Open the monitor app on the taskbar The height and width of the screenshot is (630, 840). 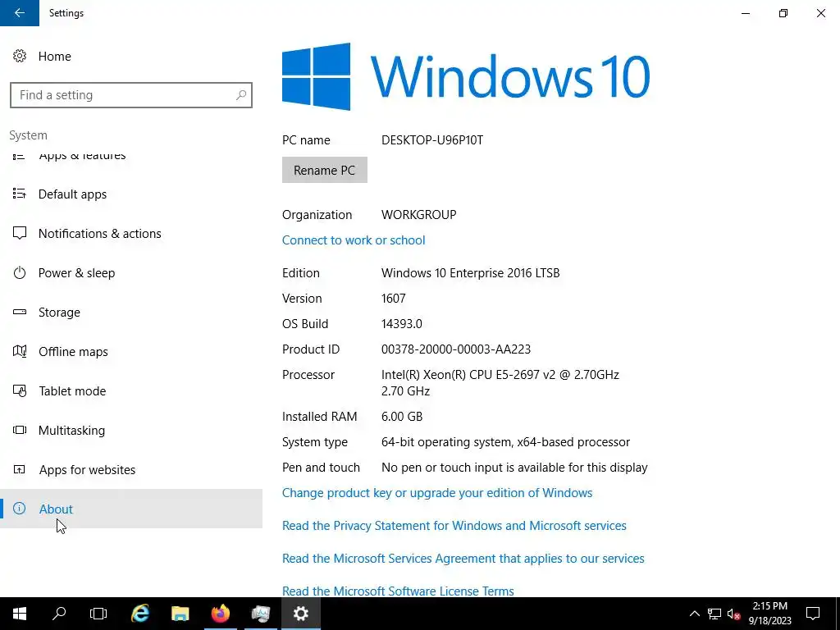coord(261,614)
